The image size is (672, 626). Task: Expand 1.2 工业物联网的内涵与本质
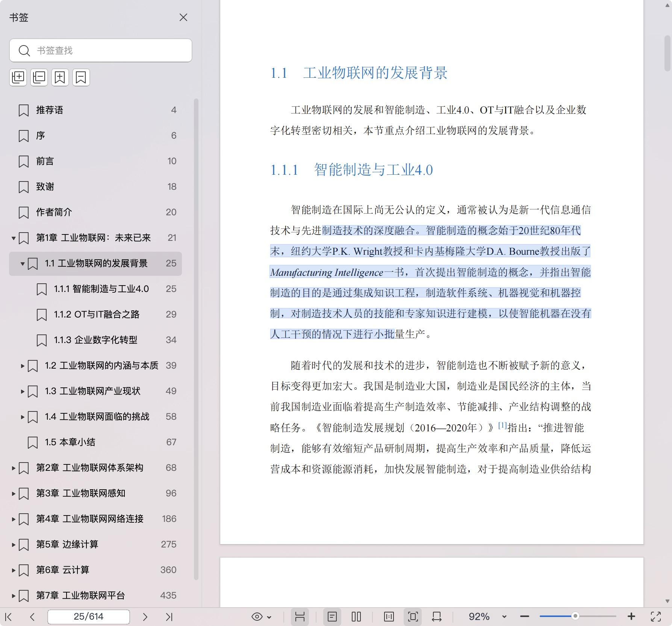point(23,366)
